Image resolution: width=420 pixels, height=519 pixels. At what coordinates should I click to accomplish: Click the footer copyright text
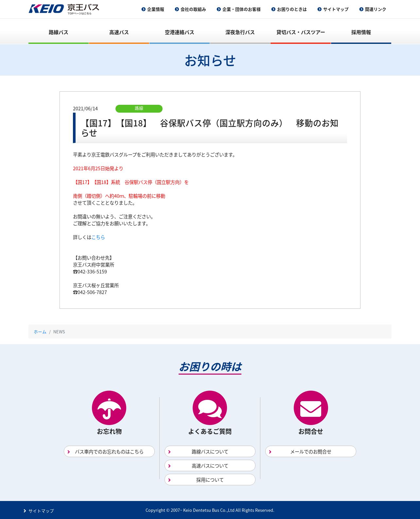click(x=210, y=510)
